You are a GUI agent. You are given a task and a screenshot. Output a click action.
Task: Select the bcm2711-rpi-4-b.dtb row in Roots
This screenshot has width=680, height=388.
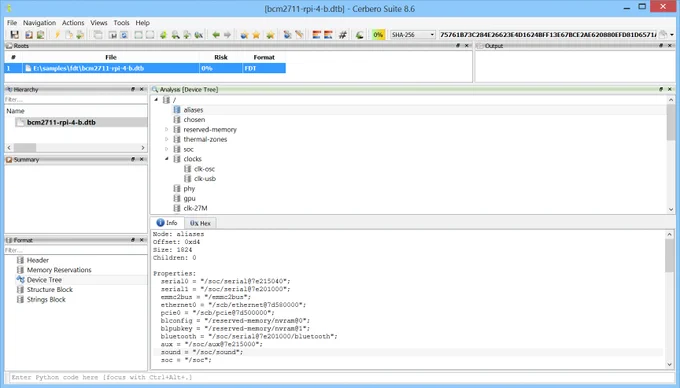click(x=145, y=68)
